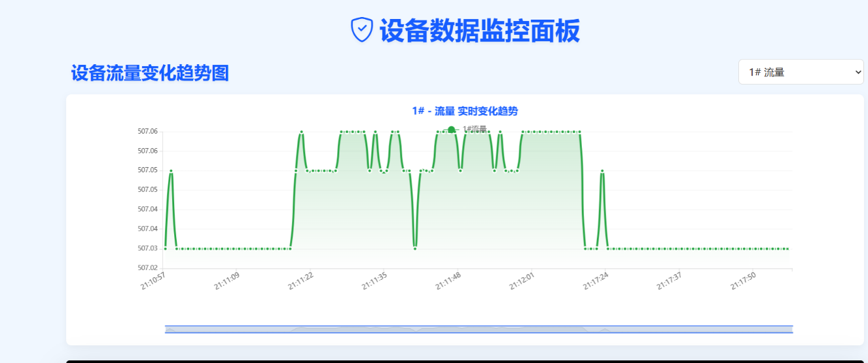Select the 设备流量变化趋势图 section heading

[150, 73]
